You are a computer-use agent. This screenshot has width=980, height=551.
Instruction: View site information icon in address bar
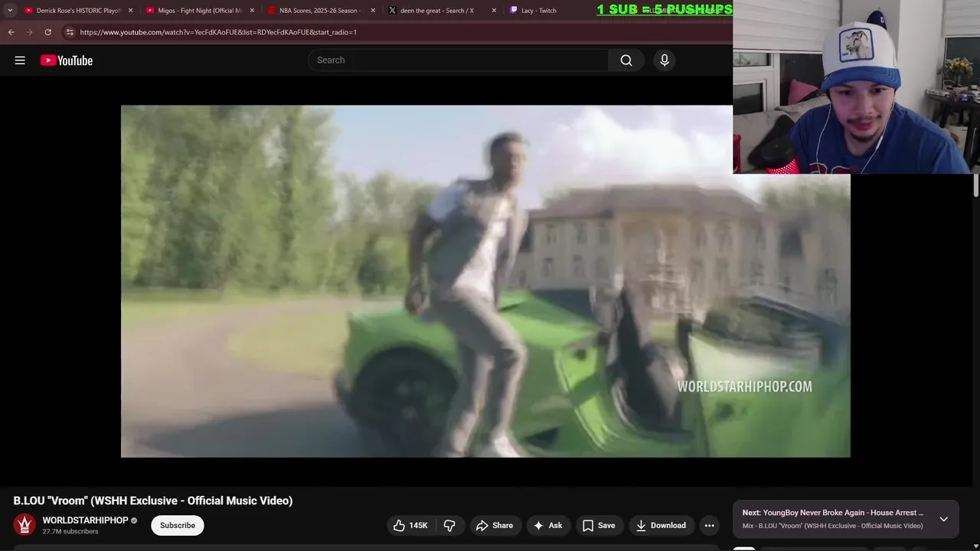click(69, 32)
